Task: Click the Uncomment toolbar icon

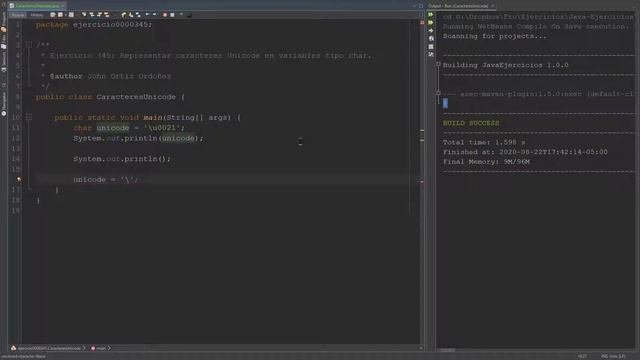Action: coord(189,15)
